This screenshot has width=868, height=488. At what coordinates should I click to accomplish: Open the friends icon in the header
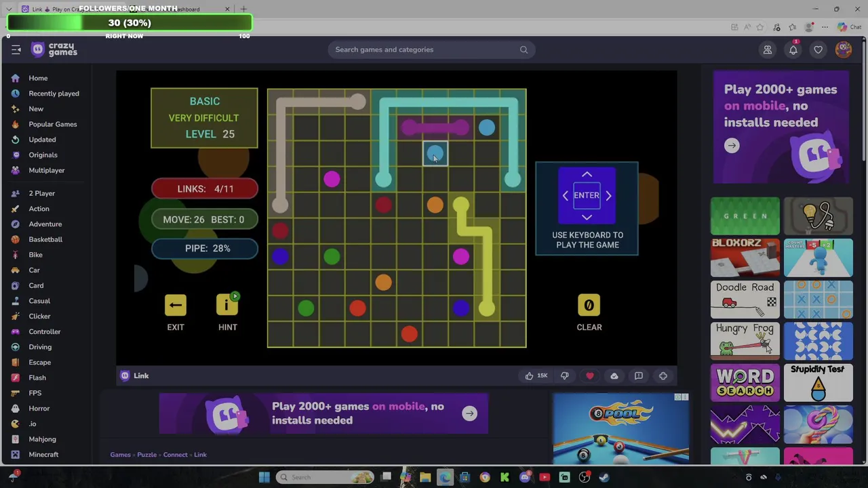(768, 49)
